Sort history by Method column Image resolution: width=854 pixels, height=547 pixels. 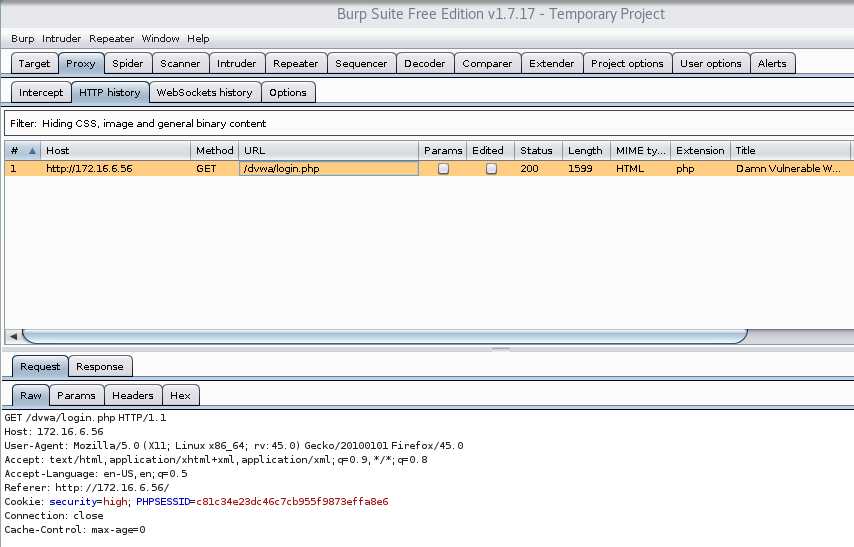(215, 150)
